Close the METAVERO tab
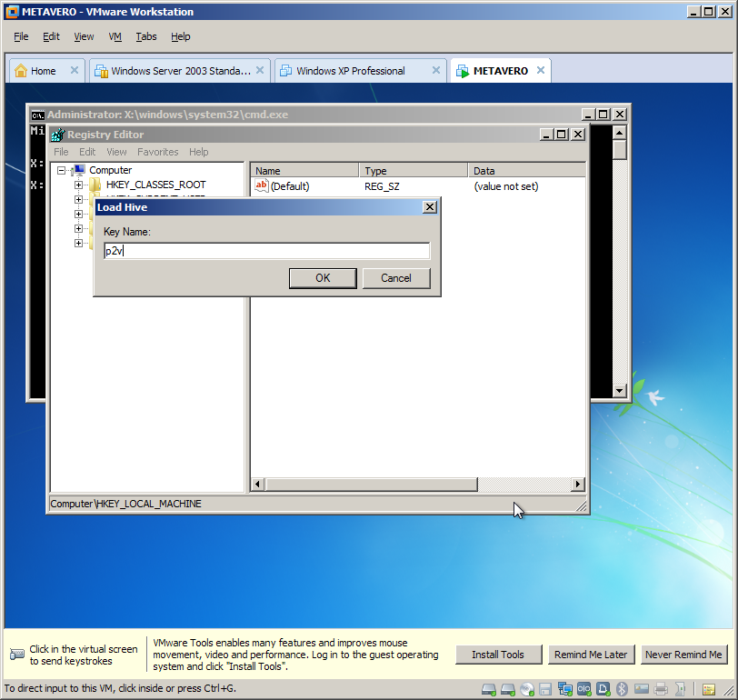 pos(541,70)
